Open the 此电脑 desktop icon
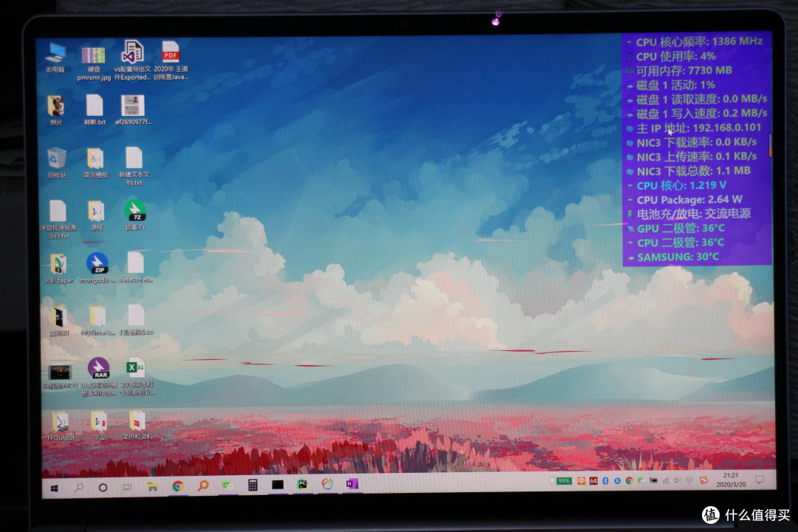Image resolution: width=798 pixels, height=532 pixels. point(55,58)
